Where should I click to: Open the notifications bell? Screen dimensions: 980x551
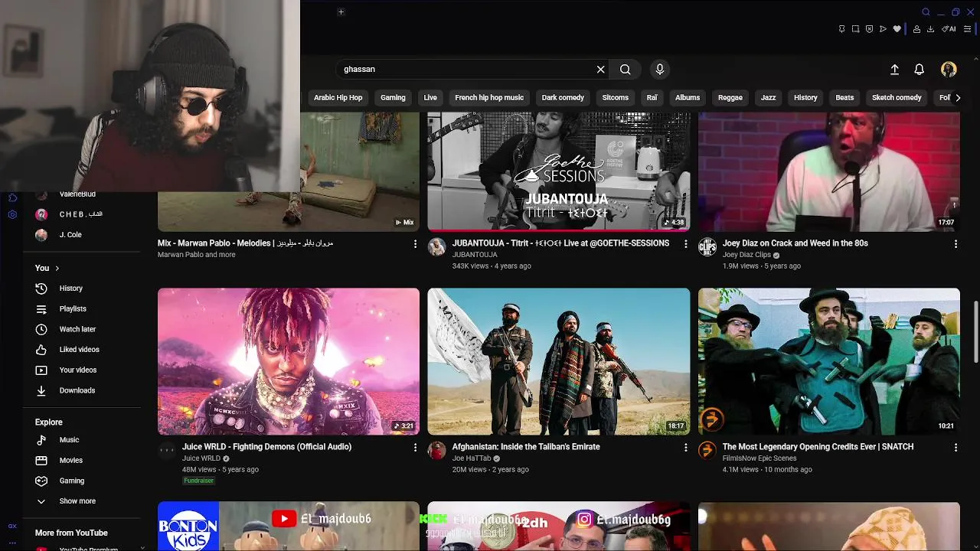tap(920, 70)
